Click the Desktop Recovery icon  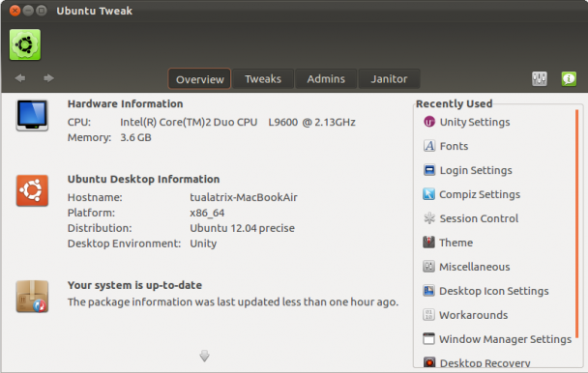click(429, 362)
